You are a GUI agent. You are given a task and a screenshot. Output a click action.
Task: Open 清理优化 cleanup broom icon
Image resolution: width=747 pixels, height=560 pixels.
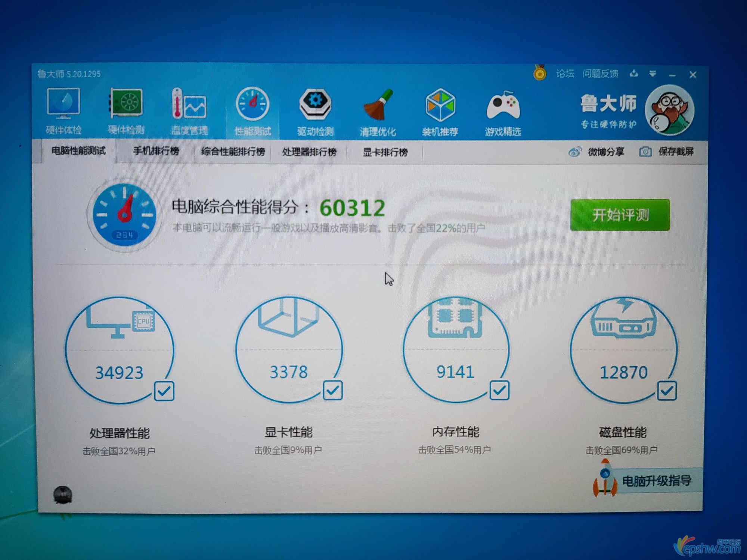tap(378, 104)
